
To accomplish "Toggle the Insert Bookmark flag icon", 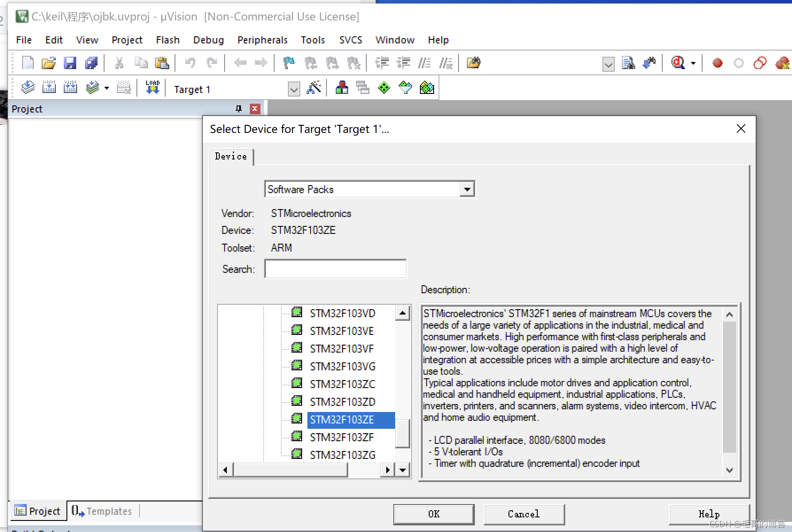I will (x=289, y=63).
